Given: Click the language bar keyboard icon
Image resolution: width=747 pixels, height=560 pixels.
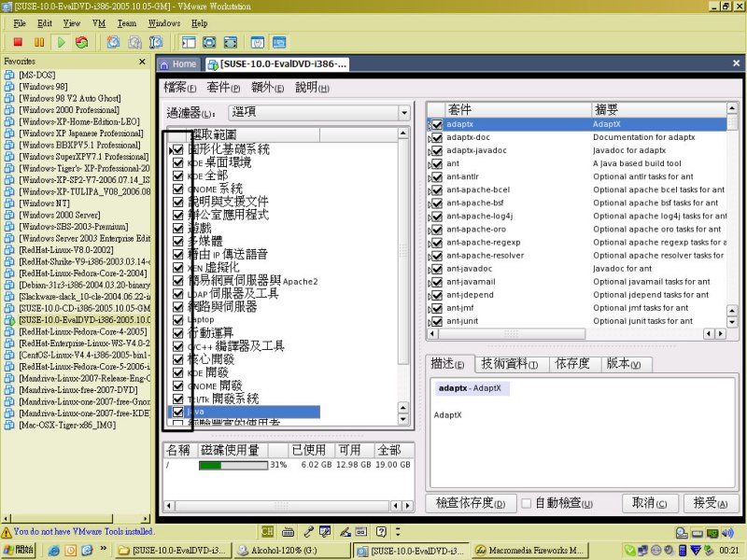Looking at the screenshot, I should [288, 531].
